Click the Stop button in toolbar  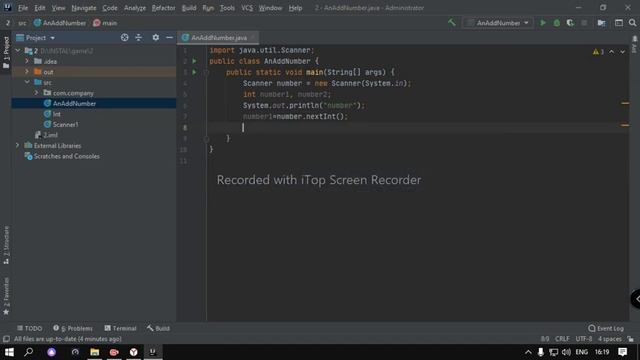coord(584,23)
